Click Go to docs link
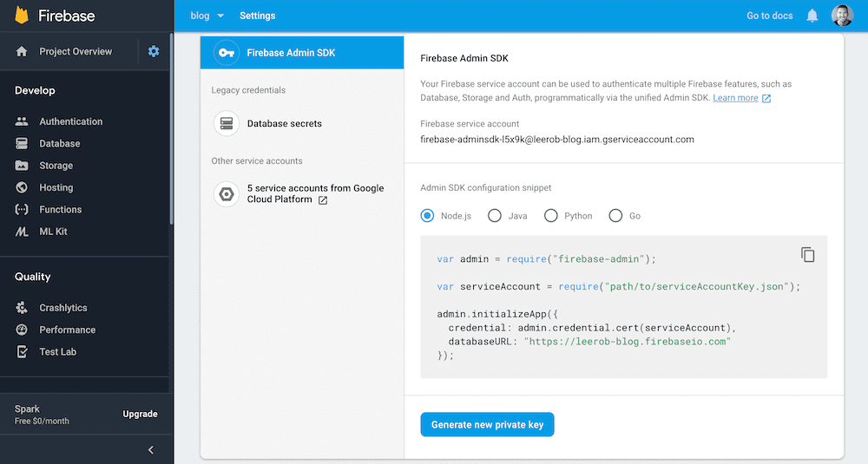 [x=769, y=16]
